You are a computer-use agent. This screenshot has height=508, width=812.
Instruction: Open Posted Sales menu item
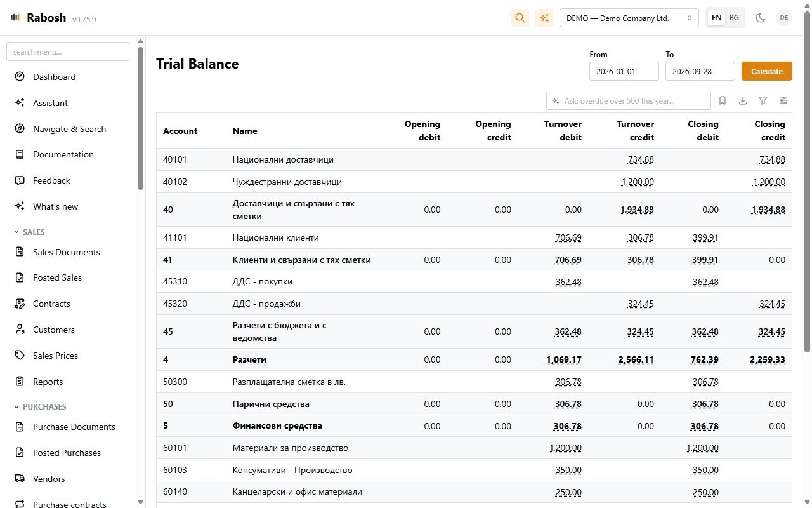pos(57,277)
